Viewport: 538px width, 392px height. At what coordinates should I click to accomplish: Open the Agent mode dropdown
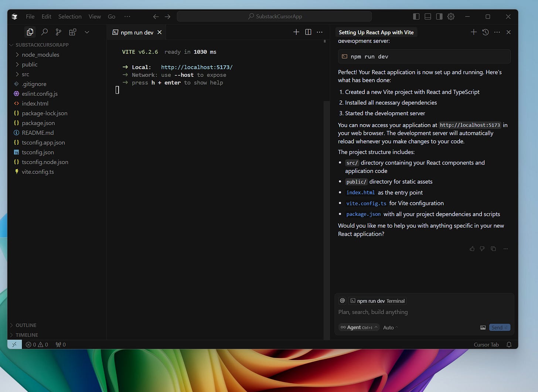[359, 327]
